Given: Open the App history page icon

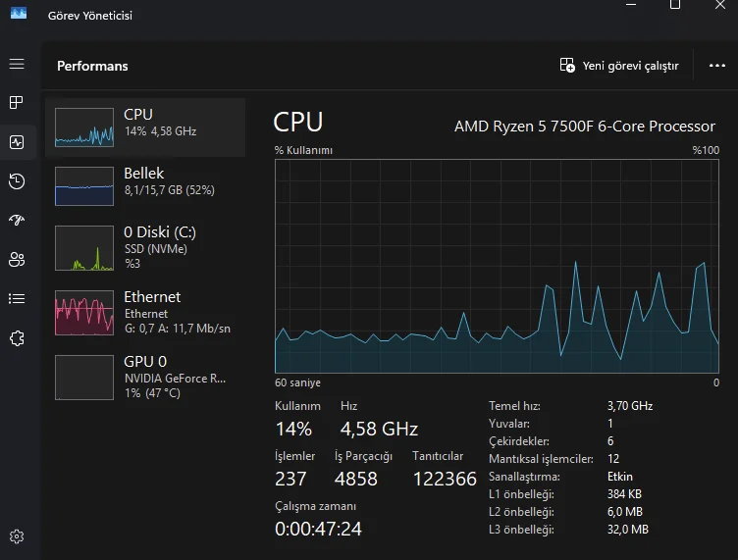Looking at the screenshot, I should [x=17, y=181].
